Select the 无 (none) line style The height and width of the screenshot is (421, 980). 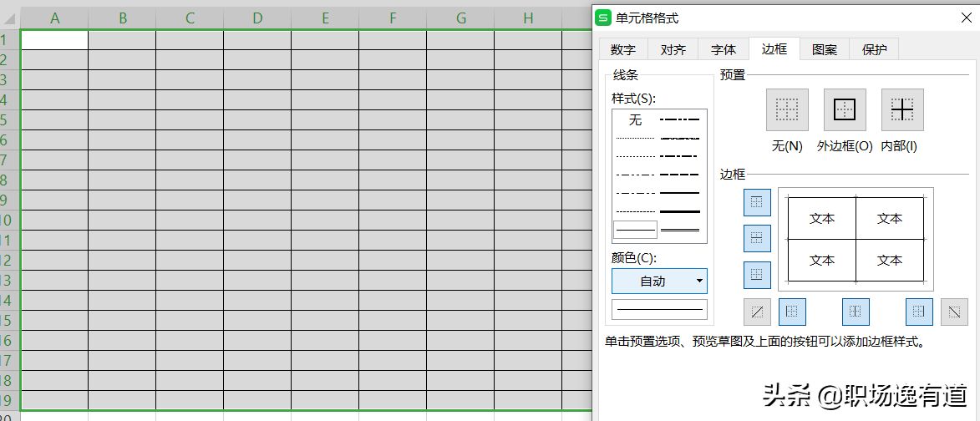[635, 119]
